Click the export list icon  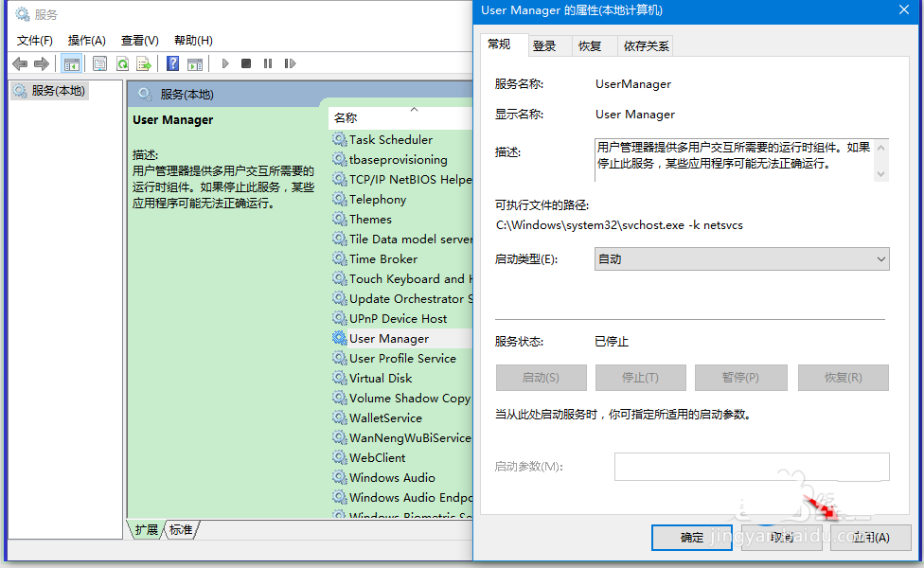point(144,63)
